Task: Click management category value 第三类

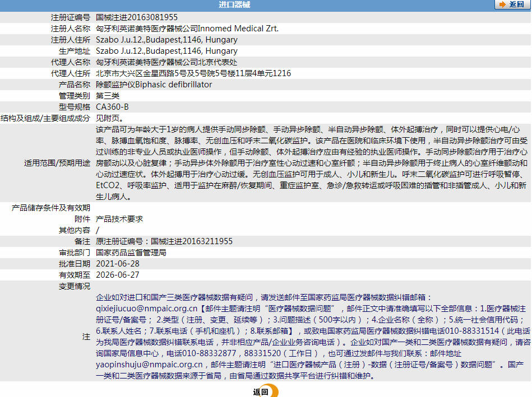Action: point(108,96)
